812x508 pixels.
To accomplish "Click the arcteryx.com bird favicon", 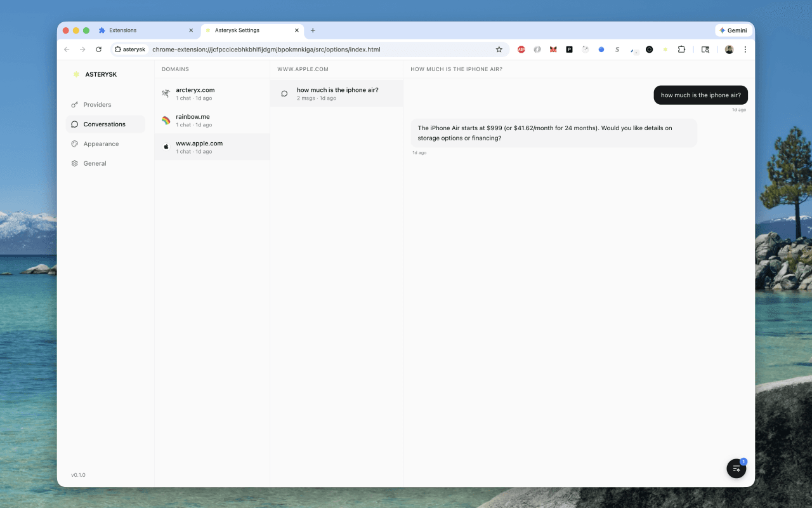I will pyautogui.click(x=166, y=93).
